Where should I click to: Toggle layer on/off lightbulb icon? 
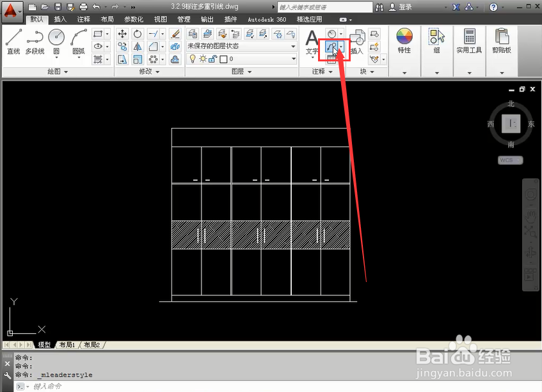(193, 59)
